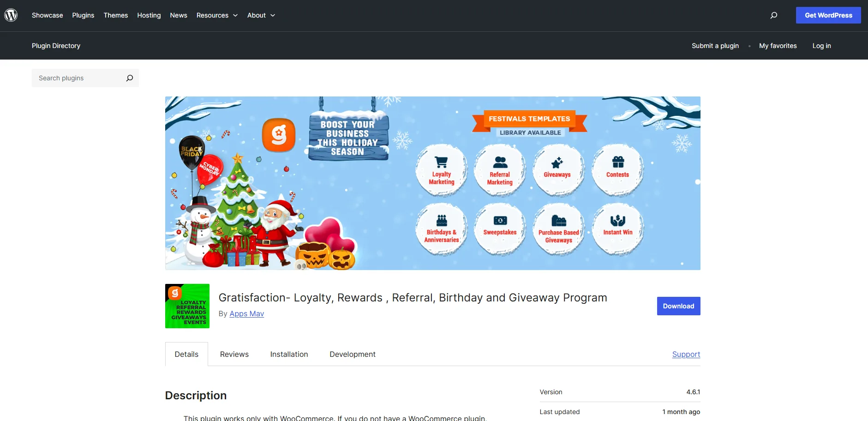The image size is (868, 421).
Task: Switch to the Development tab
Action: pos(353,354)
